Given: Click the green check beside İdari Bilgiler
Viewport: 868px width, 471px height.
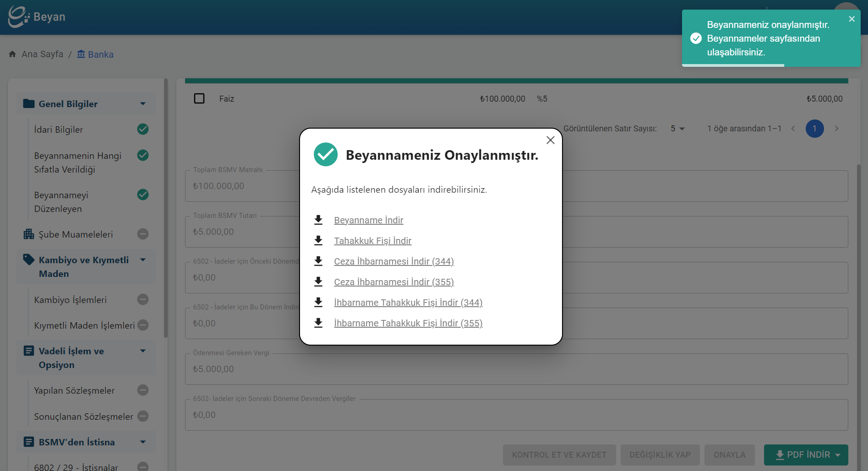Looking at the screenshot, I should 143,129.
